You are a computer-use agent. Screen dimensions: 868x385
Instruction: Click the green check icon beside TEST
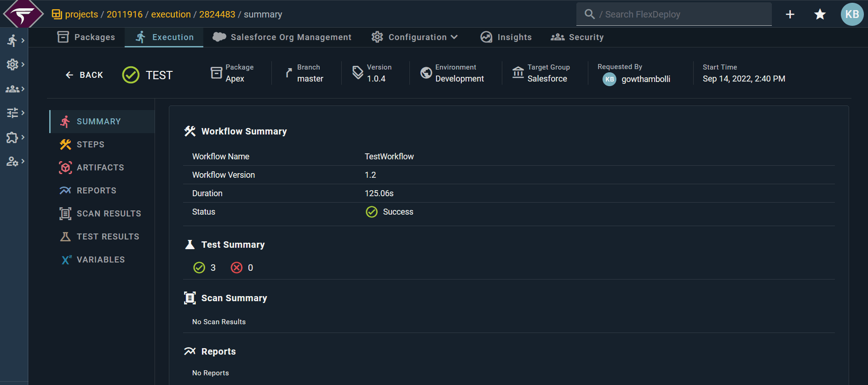pos(131,75)
